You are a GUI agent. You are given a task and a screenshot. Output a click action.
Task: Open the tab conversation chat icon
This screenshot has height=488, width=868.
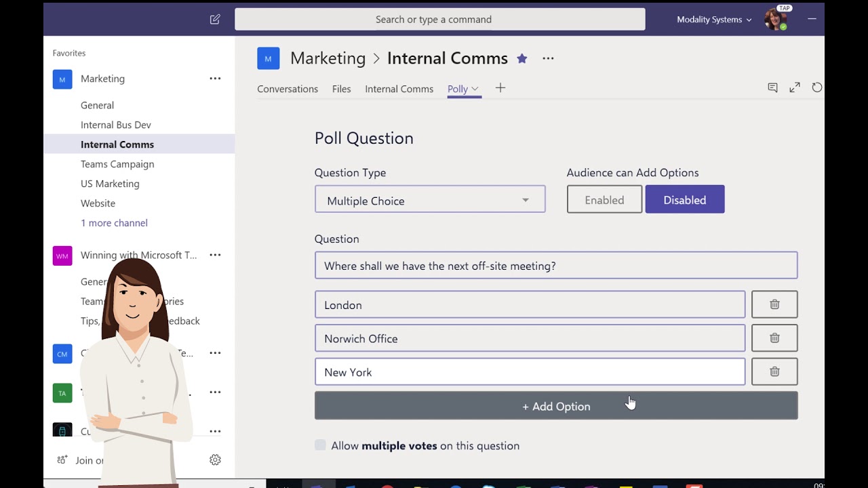772,87
